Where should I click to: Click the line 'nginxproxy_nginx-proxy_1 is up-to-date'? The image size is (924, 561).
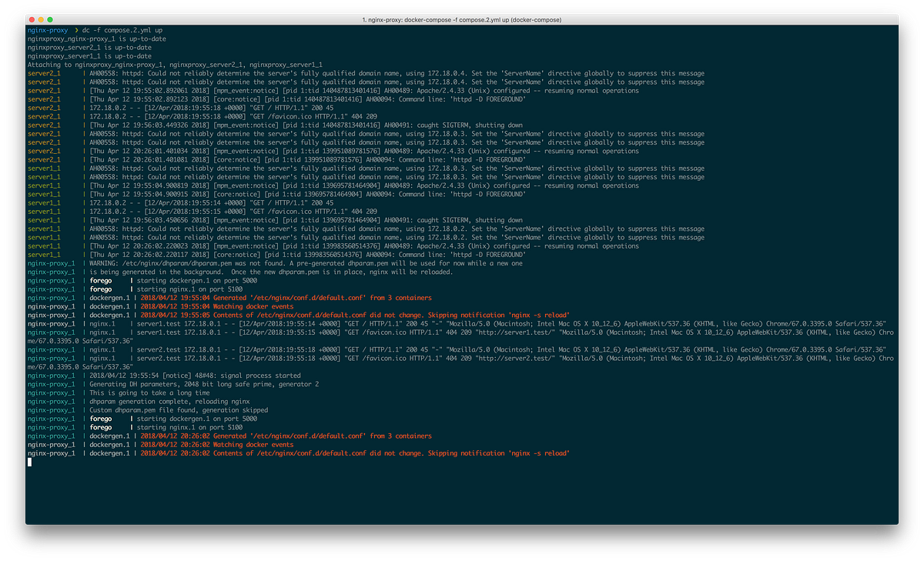point(95,38)
